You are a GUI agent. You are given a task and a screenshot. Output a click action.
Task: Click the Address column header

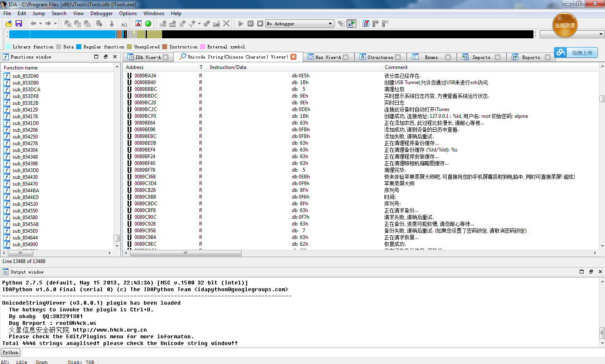tap(160, 67)
